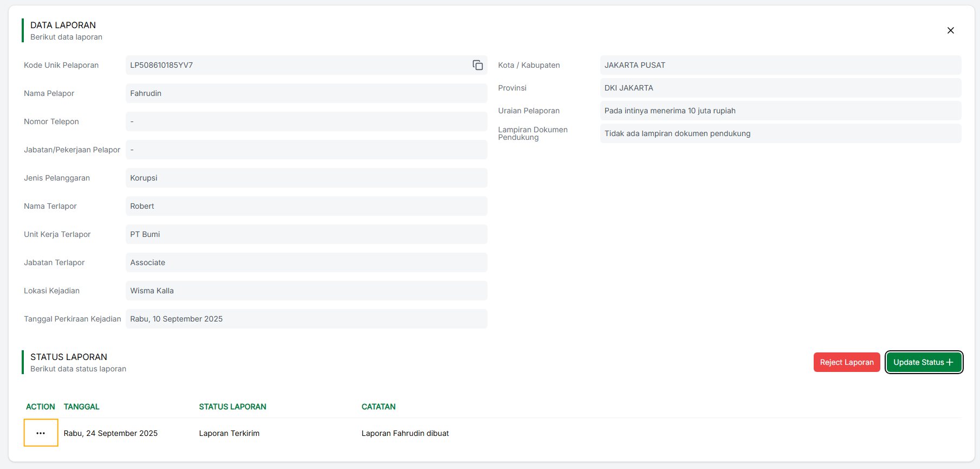The image size is (980, 469).
Task: Click the Nama Pelapor label
Action: (x=49, y=93)
